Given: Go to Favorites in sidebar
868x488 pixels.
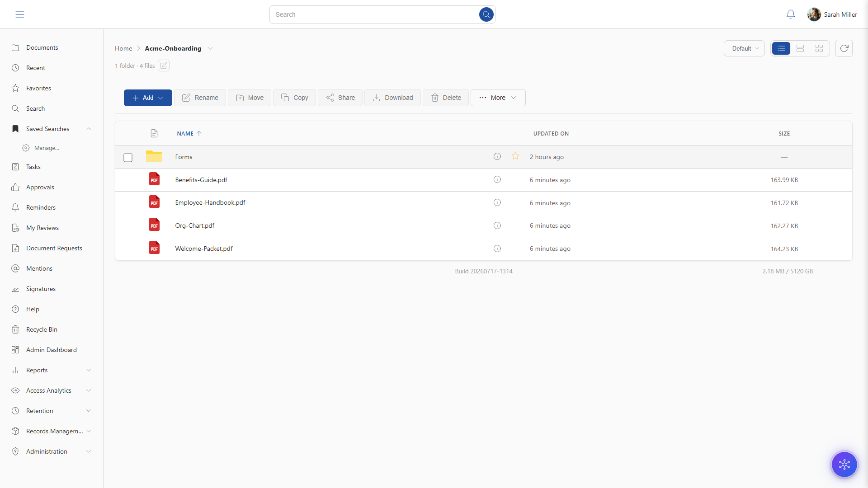Looking at the screenshot, I should pyautogui.click(x=38, y=88).
